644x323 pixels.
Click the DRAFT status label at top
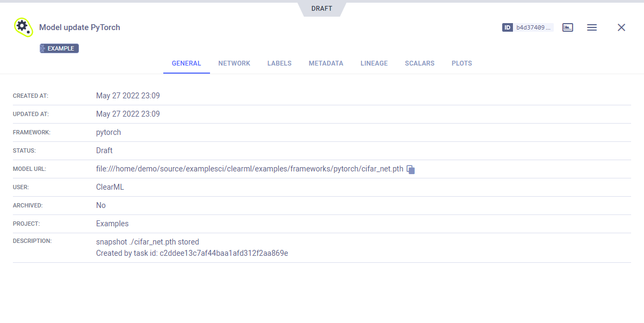tap(322, 9)
